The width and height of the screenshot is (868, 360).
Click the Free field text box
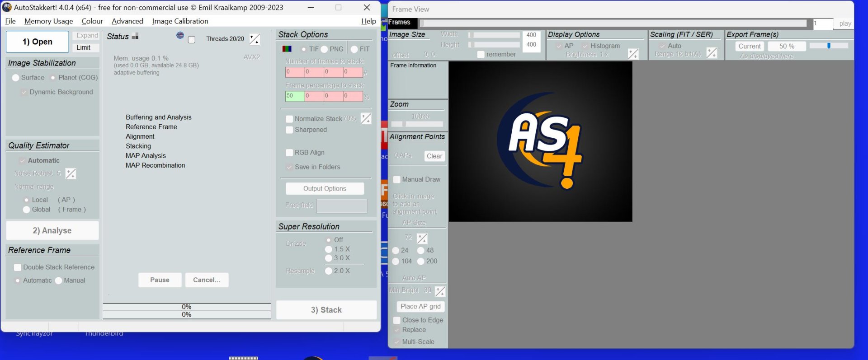coord(342,206)
